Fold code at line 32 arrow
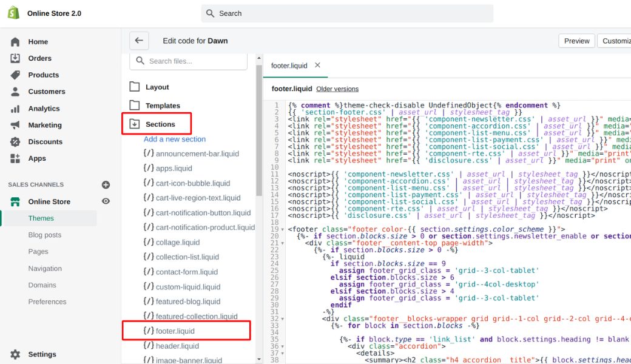631x364 pixels. coord(283,319)
